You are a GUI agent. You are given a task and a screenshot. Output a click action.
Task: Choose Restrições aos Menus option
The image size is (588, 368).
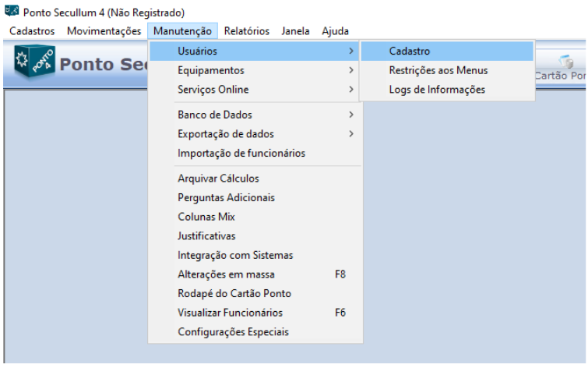click(x=438, y=70)
